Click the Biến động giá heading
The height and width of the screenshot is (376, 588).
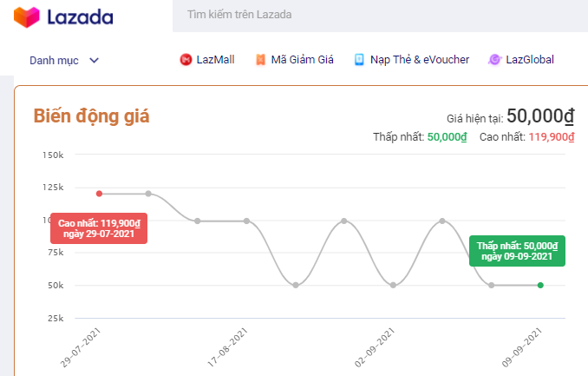point(91,115)
